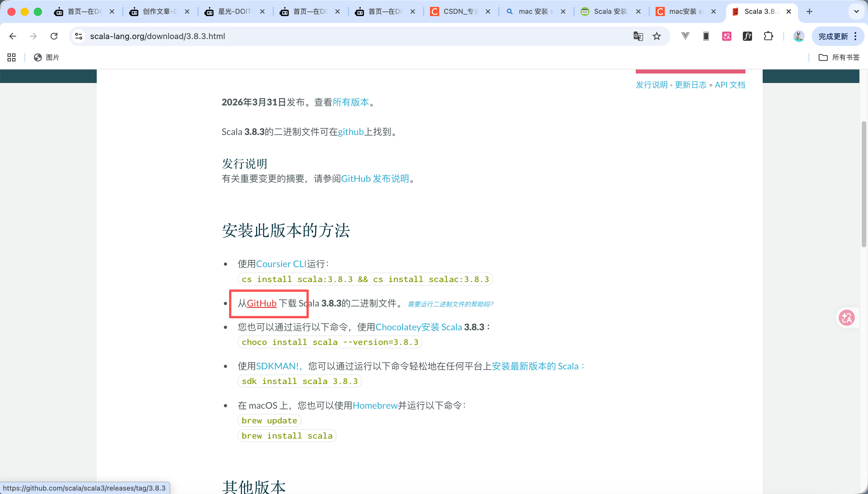Click the Google Translate icon in address bar
The image size is (868, 494).
click(x=638, y=36)
